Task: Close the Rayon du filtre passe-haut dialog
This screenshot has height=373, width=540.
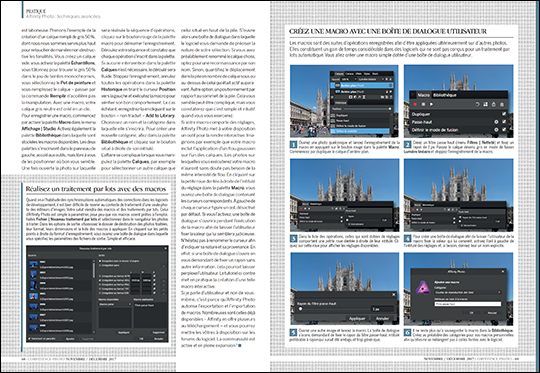Action: coord(394,294)
